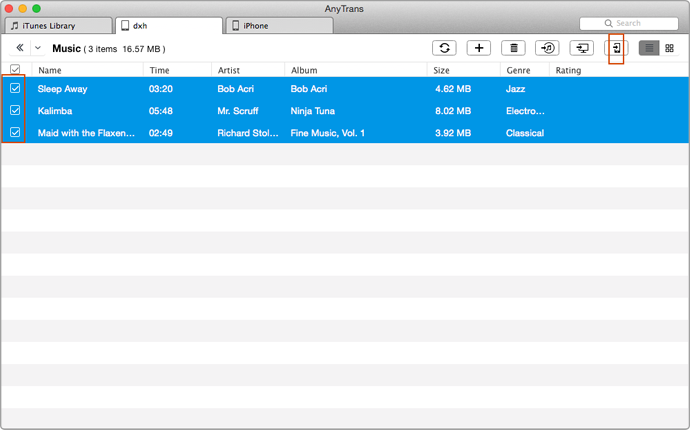
Task: Click the 02:49 time value
Action: click(161, 133)
